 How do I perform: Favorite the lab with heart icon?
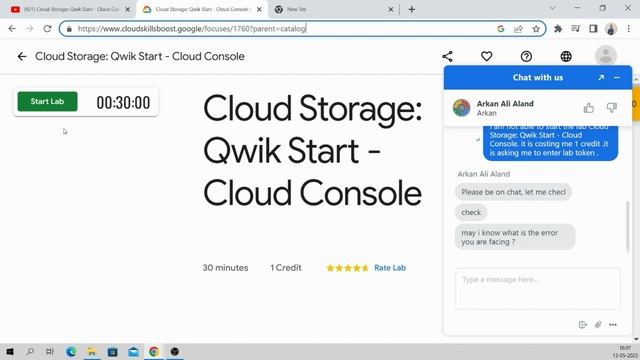point(487,56)
